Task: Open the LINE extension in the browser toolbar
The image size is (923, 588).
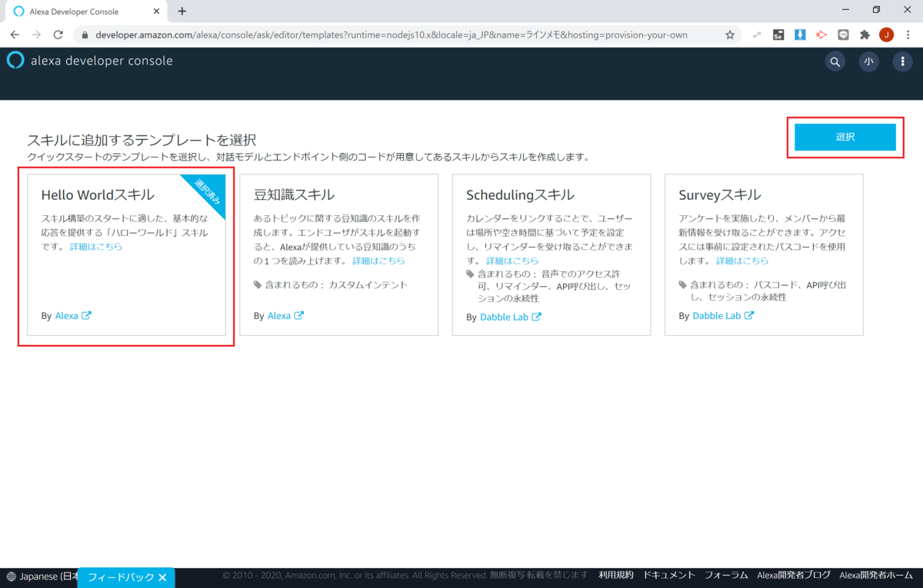Action: click(843, 35)
